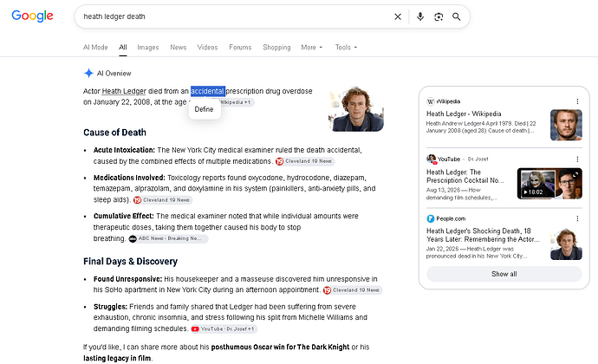Open Heath Ledger photo in AI Overview
The width and height of the screenshot is (598, 364).
(x=356, y=109)
